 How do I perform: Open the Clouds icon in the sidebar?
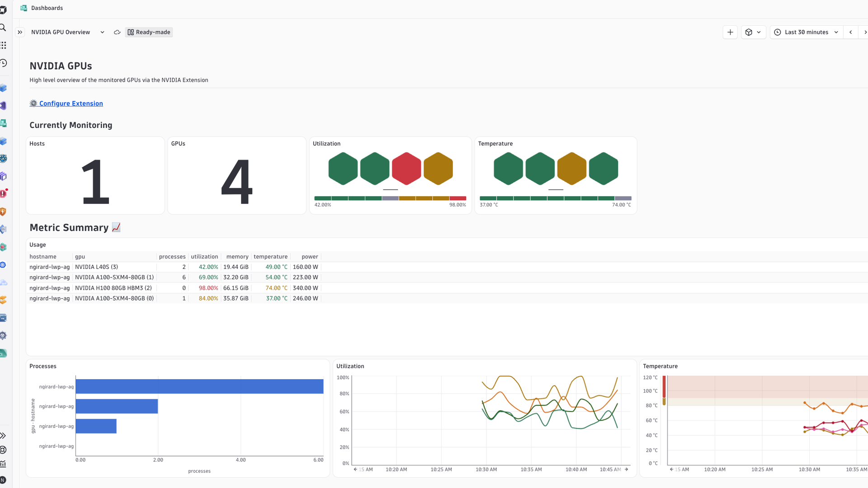pos(3,282)
